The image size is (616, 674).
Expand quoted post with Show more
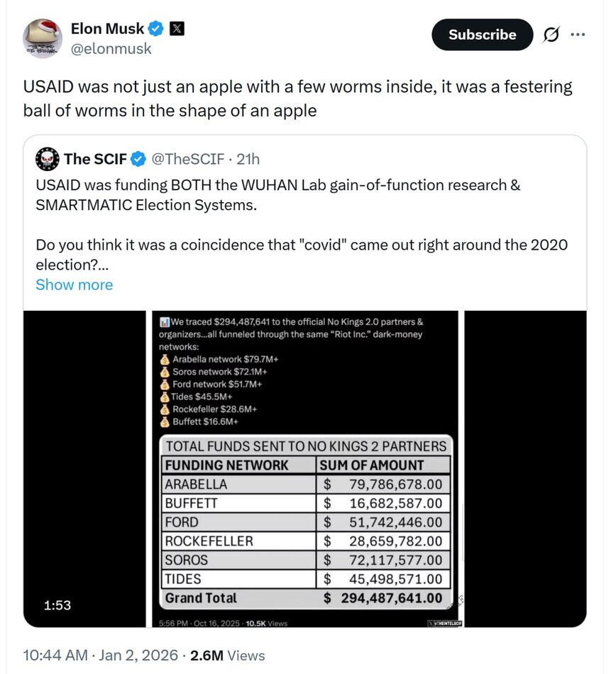point(74,284)
